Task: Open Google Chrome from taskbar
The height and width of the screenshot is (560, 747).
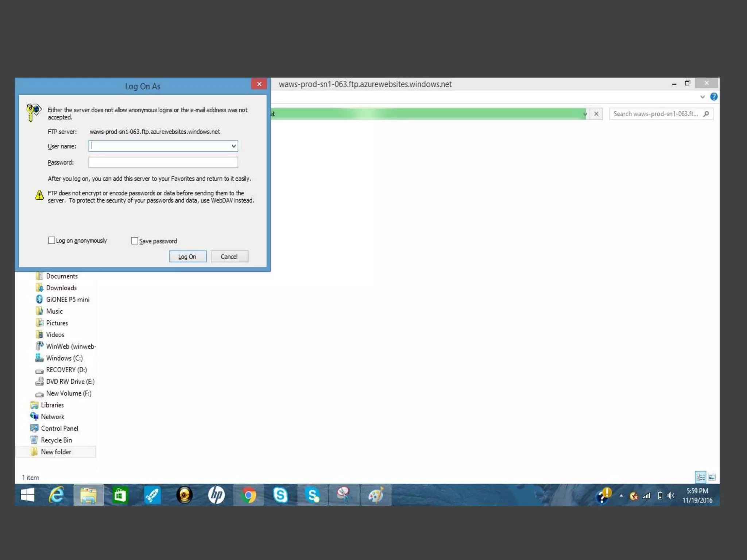Action: pos(248,495)
